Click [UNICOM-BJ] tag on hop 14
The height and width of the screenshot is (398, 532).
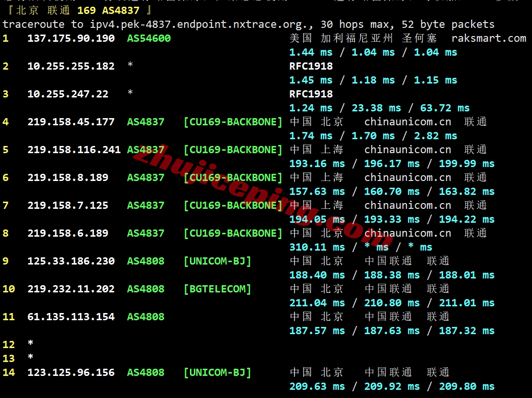[217, 372]
